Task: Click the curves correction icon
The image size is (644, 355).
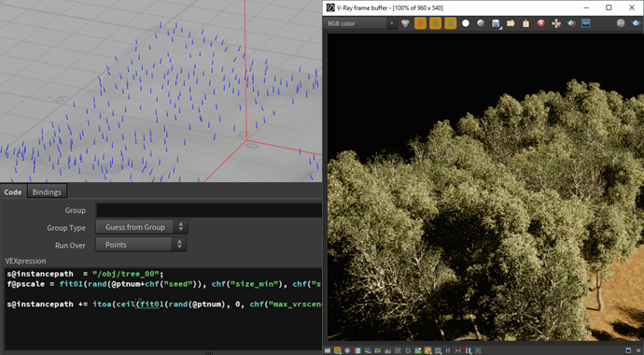Action: point(398,350)
